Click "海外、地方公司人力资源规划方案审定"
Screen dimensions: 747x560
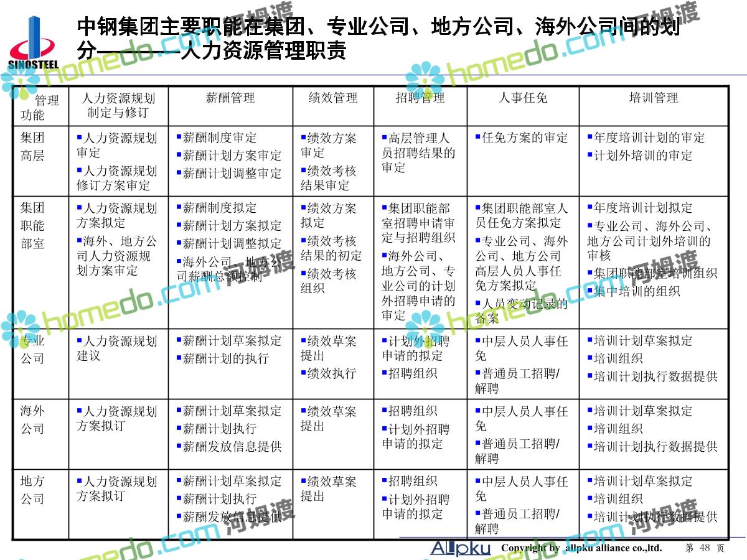[x=117, y=256]
